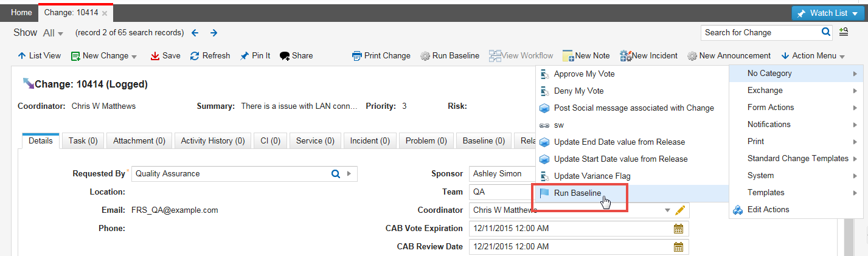
Task: Open the Show All dropdown
Action: 53,33
